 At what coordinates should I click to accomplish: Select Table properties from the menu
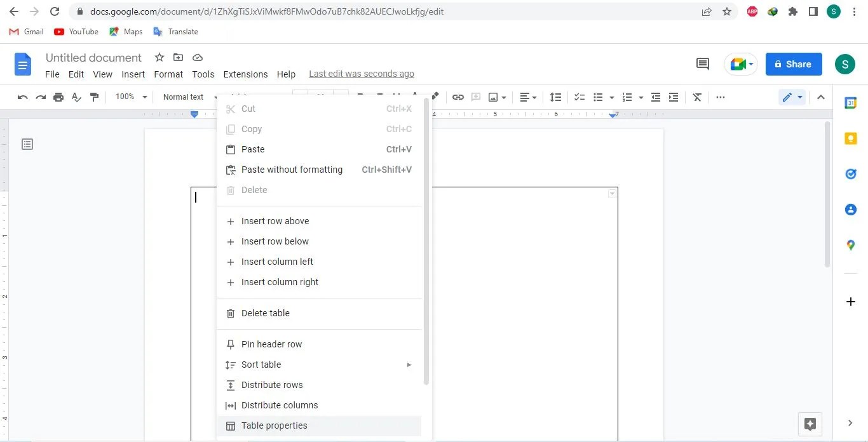pos(274,425)
